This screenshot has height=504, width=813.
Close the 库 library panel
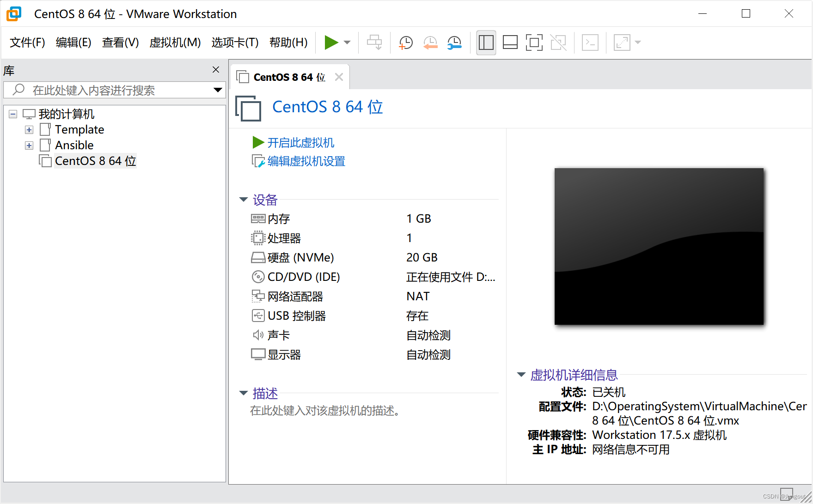(216, 70)
